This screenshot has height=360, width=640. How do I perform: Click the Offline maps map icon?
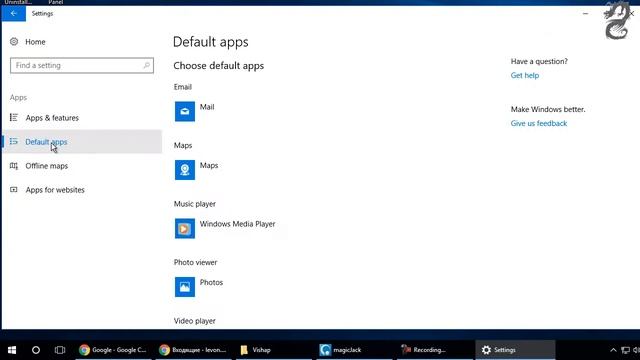click(14, 166)
